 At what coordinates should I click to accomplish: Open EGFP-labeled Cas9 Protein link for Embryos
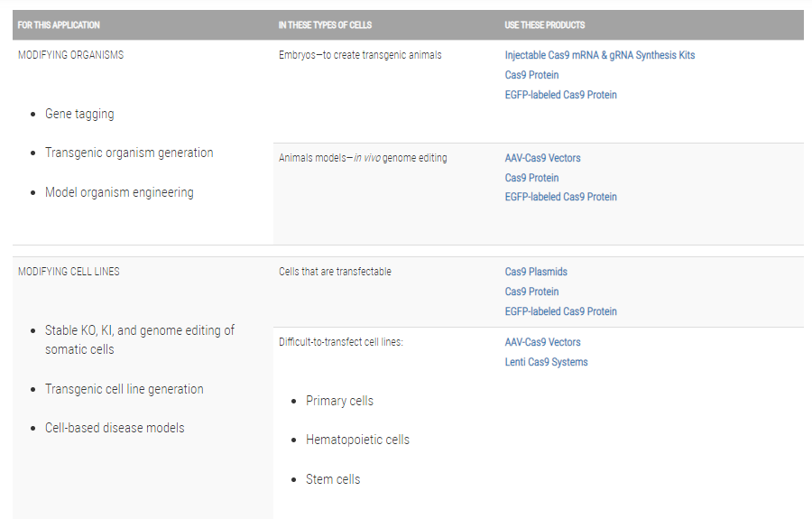(560, 95)
